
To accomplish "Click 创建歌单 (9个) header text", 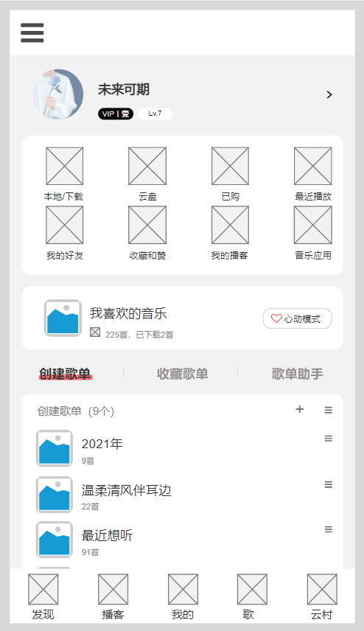I will [76, 411].
